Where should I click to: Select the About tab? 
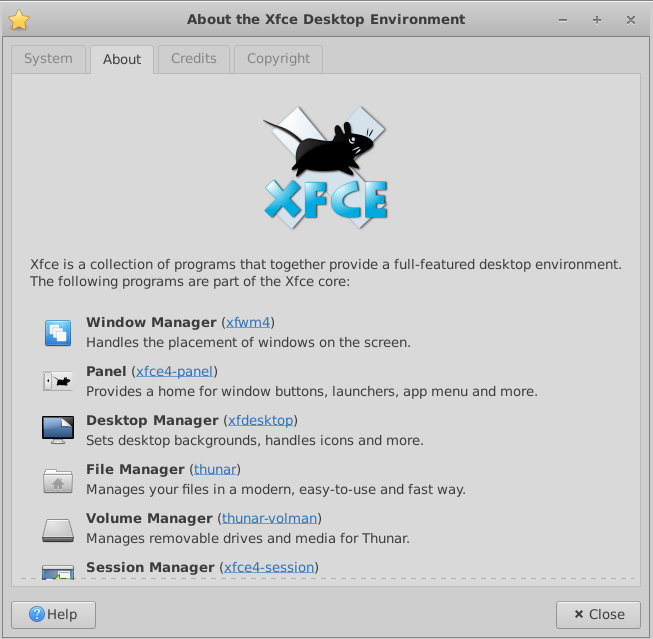tap(122, 59)
